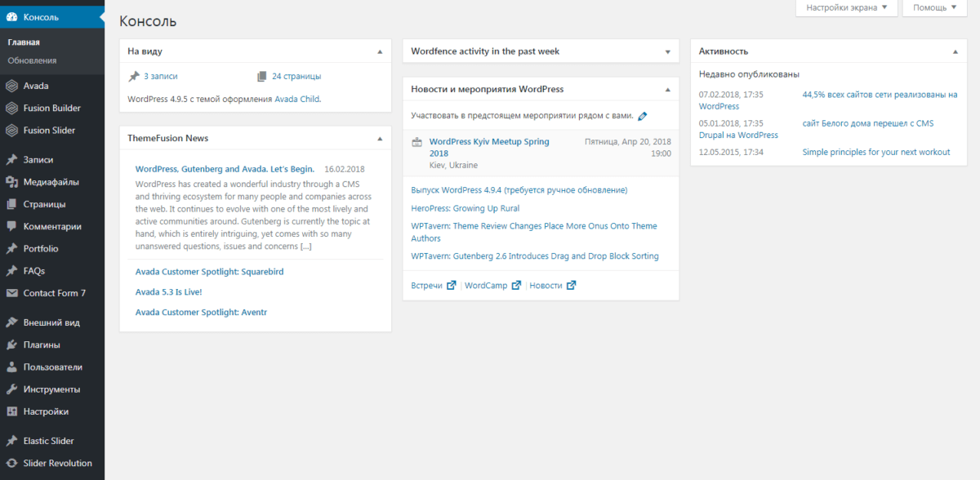Click the pages icon beside 24 страницы
The height and width of the screenshot is (480, 980).
click(261, 76)
